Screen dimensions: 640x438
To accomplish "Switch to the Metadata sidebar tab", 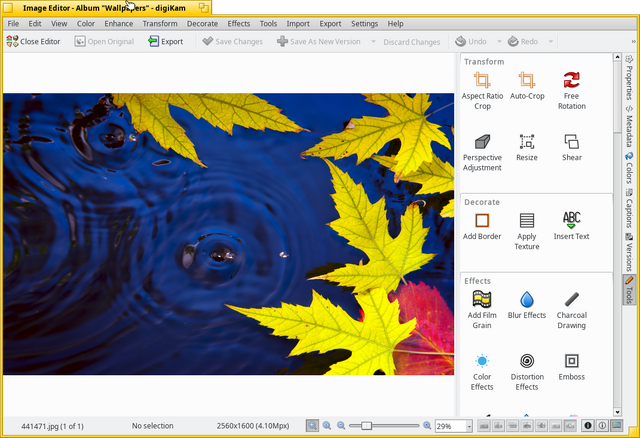I will click(629, 127).
